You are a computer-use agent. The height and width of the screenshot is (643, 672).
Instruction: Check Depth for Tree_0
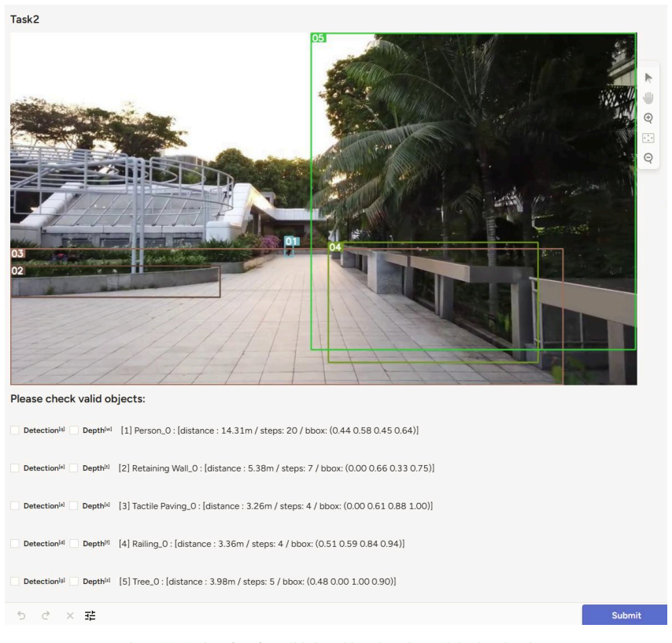click(74, 581)
